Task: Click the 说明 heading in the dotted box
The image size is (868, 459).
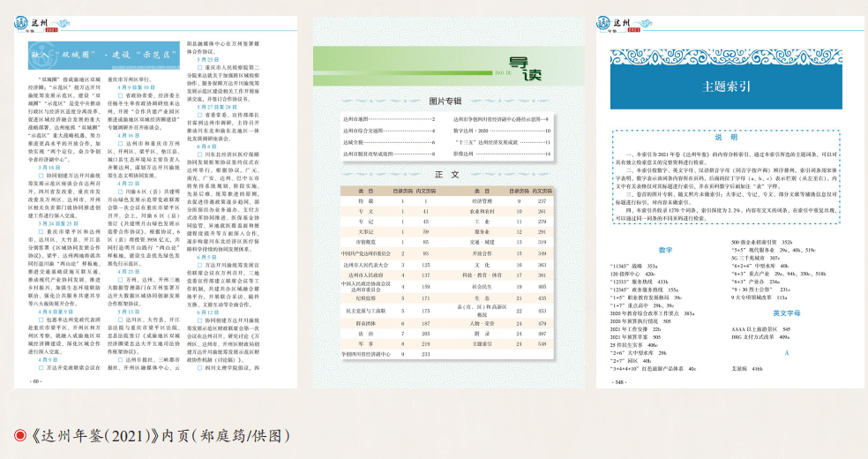Action: coord(726,137)
